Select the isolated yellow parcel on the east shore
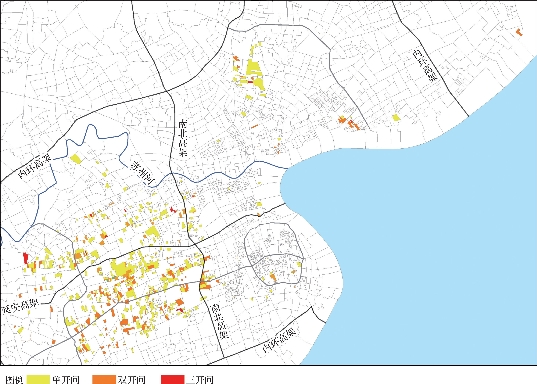 point(396,117)
